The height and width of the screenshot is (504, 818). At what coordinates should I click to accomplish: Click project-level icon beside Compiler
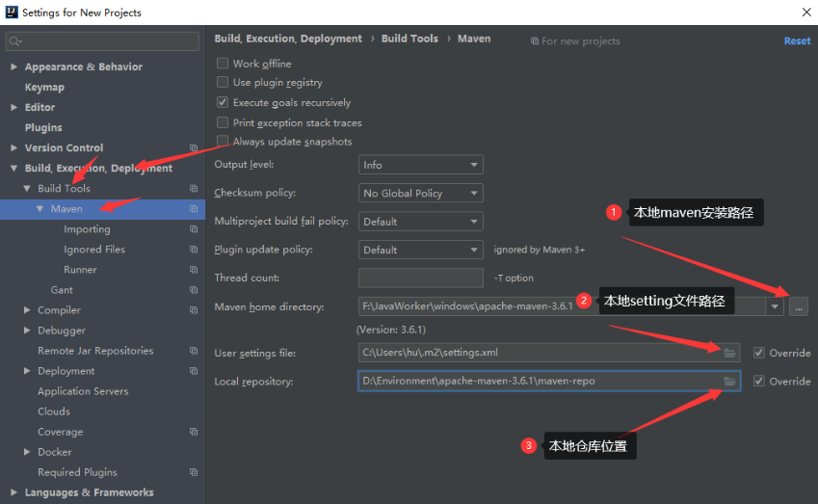(194, 310)
